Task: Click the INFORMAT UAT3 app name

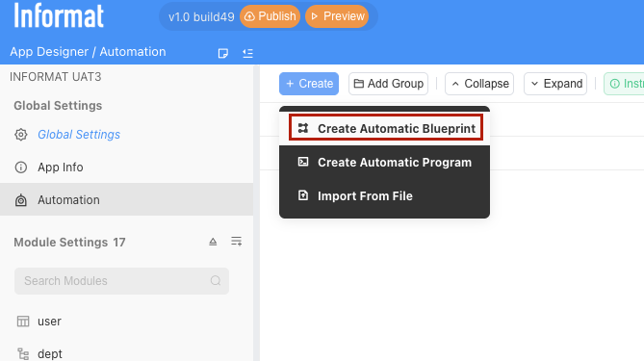Action: 56,77
